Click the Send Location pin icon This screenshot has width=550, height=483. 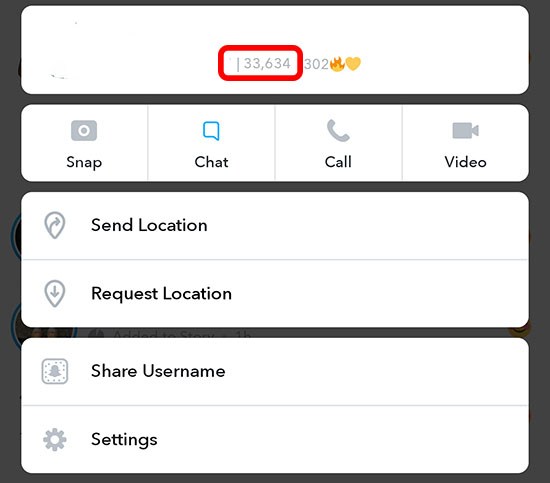pyautogui.click(x=55, y=225)
